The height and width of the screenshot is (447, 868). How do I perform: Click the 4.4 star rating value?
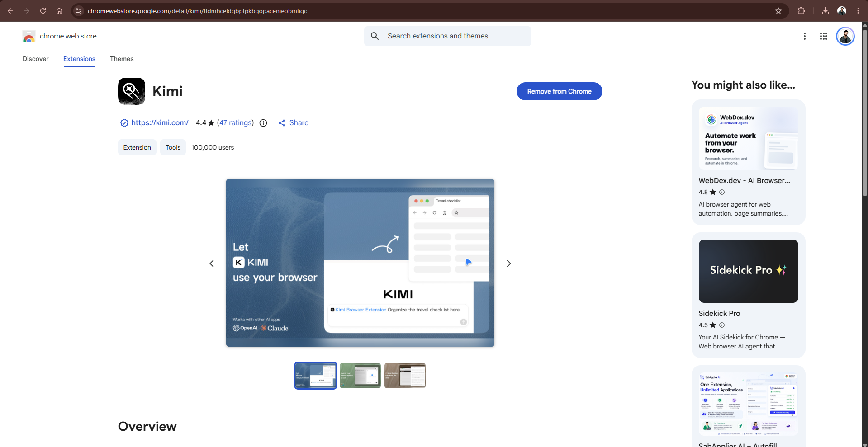[201, 123]
